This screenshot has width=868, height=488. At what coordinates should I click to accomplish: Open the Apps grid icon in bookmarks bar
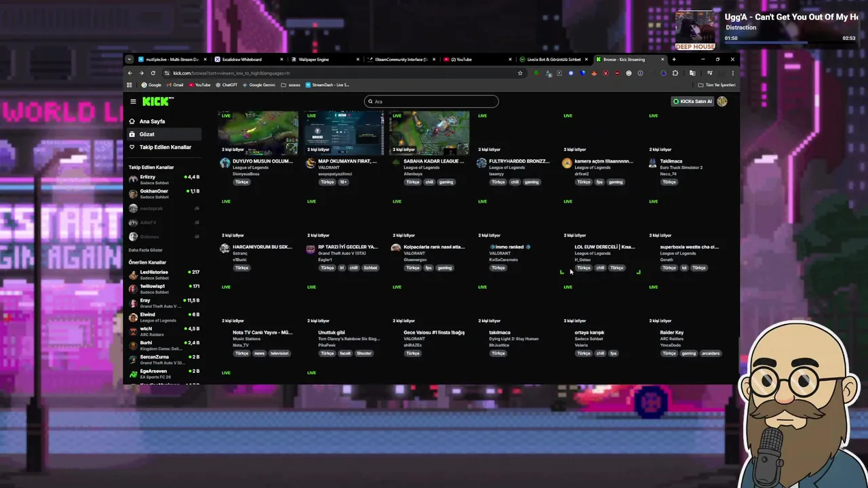[x=130, y=85]
